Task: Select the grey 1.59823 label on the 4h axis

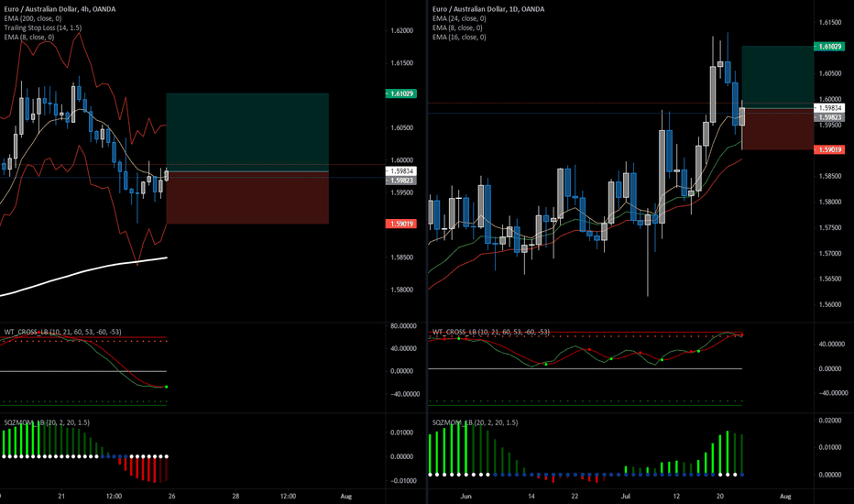Action: tap(400, 181)
